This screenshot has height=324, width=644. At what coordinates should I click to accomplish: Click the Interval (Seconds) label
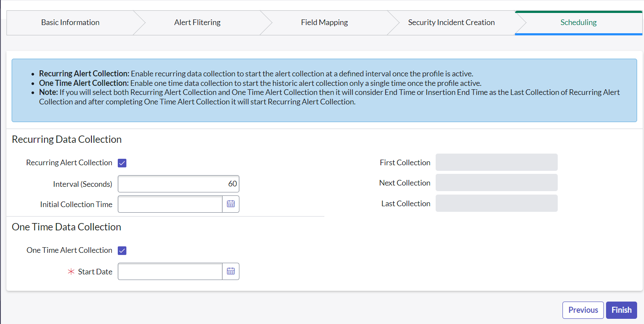82,184
